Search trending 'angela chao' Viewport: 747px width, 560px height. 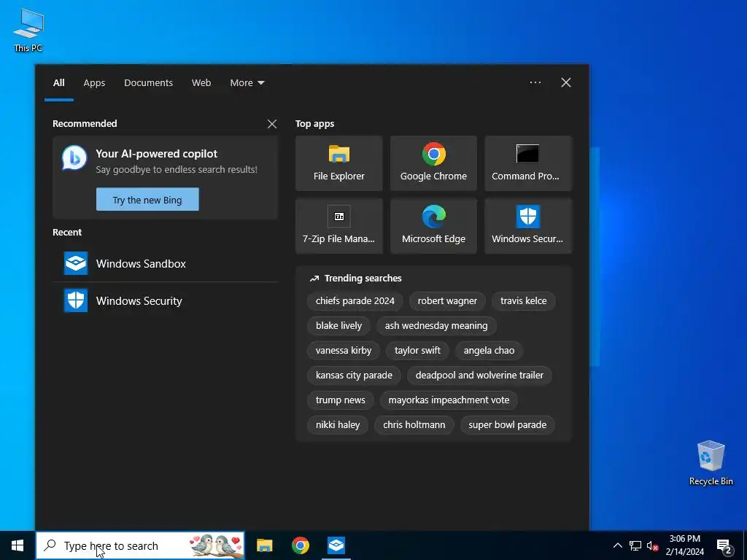pos(489,351)
